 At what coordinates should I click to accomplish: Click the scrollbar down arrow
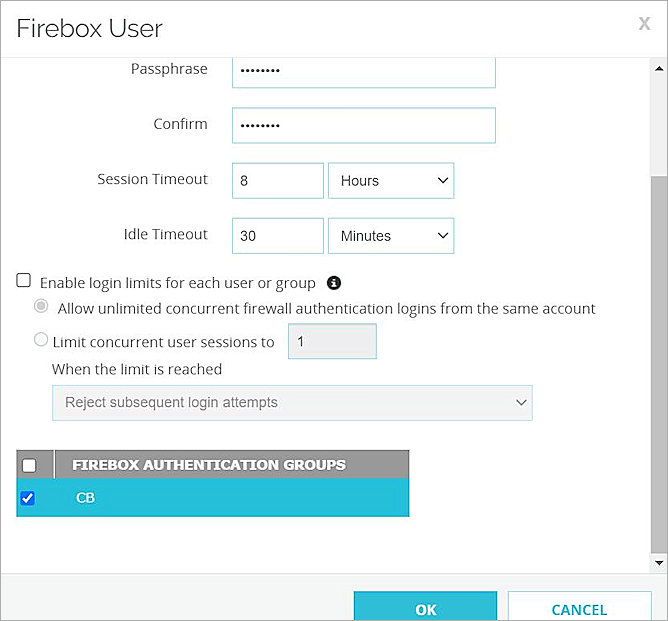[657, 565]
